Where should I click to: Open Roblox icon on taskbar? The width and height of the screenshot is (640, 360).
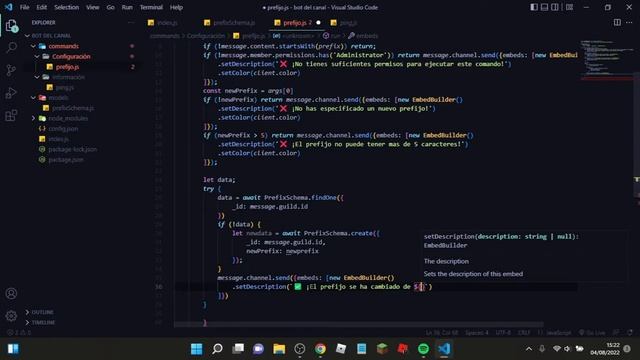(341, 349)
